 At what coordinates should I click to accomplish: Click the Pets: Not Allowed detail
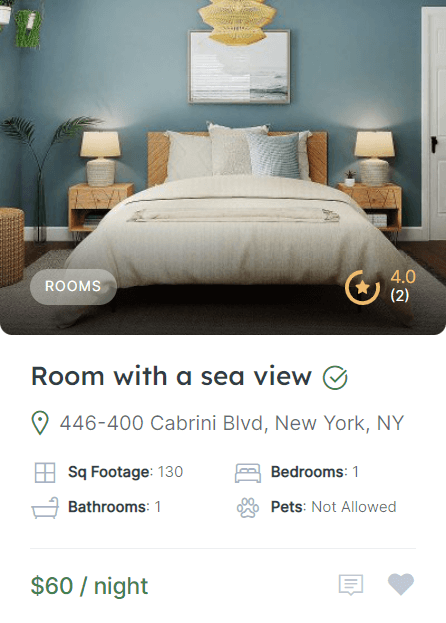pyautogui.click(x=334, y=507)
